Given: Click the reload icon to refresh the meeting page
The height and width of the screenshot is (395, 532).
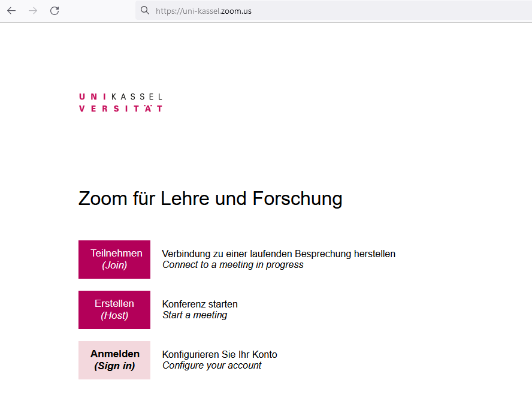Looking at the screenshot, I should click(x=55, y=10).
